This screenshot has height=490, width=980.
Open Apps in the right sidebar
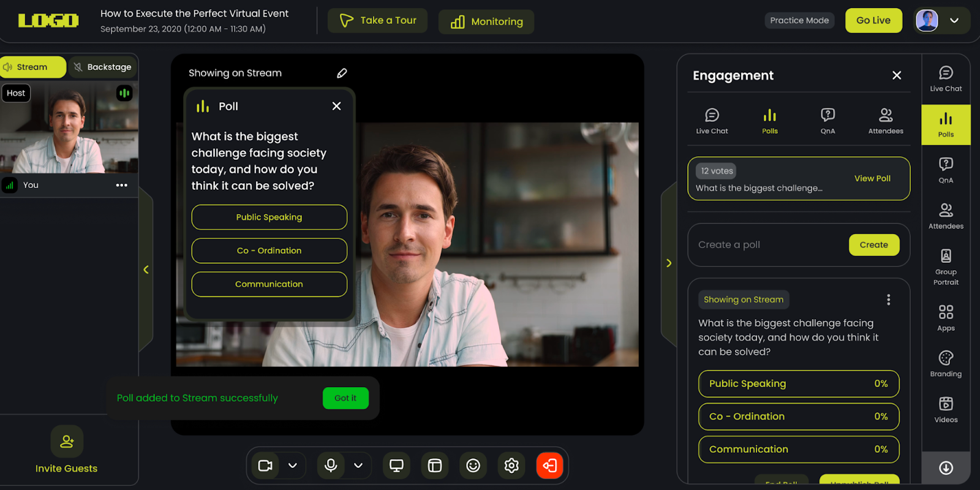coord(946,318)
